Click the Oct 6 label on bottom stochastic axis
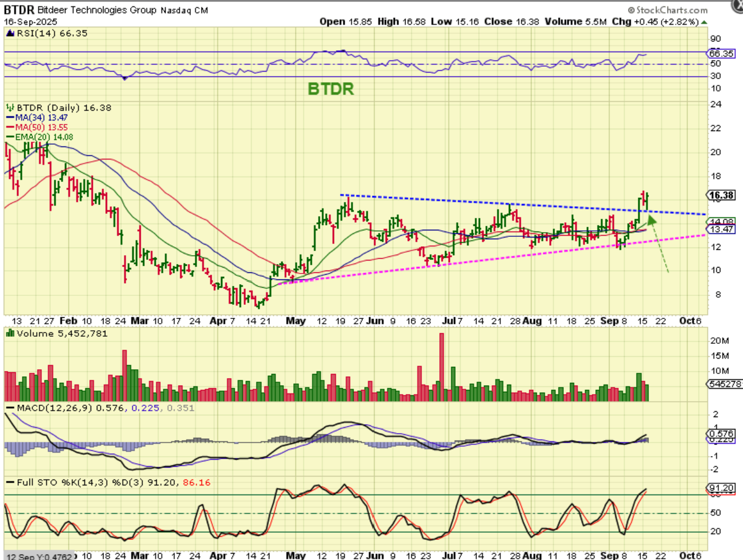Viewport: 743px width, 560px height. coord(689,555)
